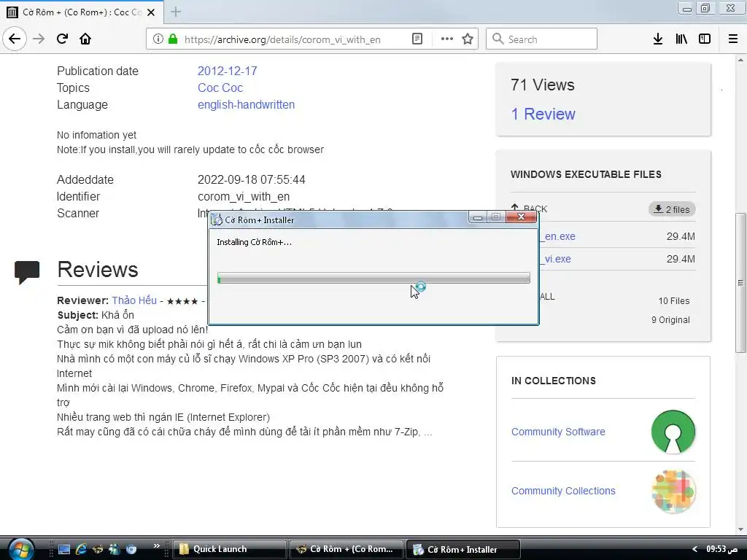Open the 9 Original files link
Viewport: 747px width, 560px height.
[x=670, y=320]
